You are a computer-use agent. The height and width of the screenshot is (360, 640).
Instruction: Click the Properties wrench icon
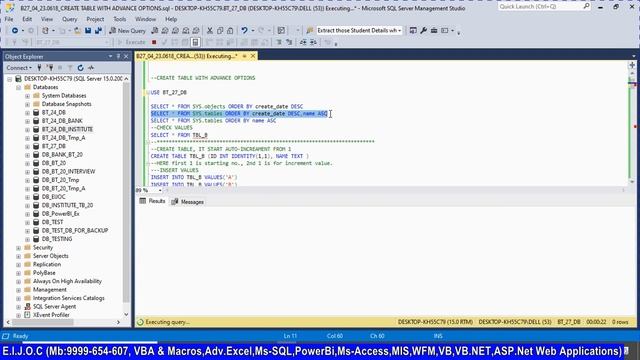[423, 31]
